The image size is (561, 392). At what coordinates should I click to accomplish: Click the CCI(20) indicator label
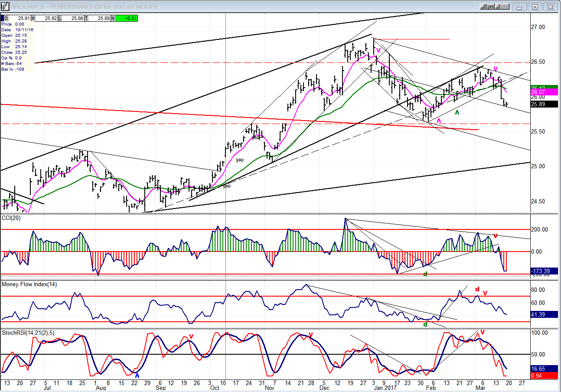tap(11, 218)
